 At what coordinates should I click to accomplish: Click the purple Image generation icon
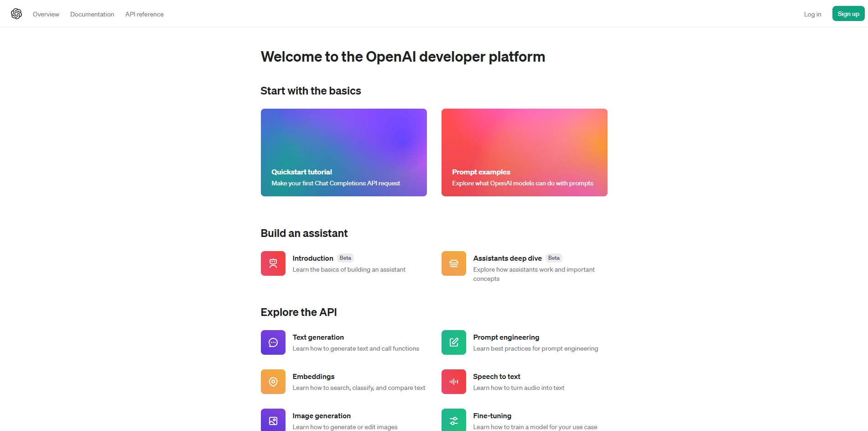pyautogui.click(x=273, y=420)
